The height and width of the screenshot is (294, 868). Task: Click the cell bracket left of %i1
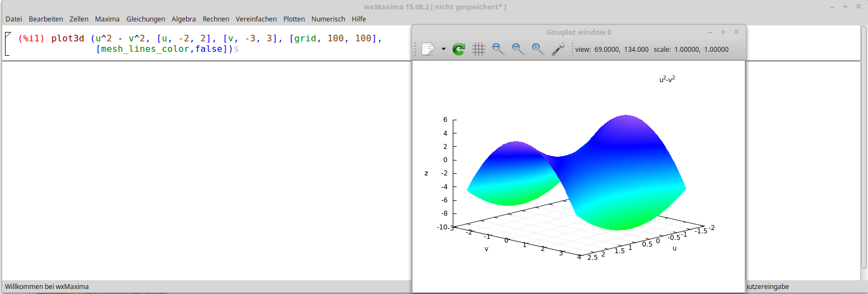tap(7, 44)
